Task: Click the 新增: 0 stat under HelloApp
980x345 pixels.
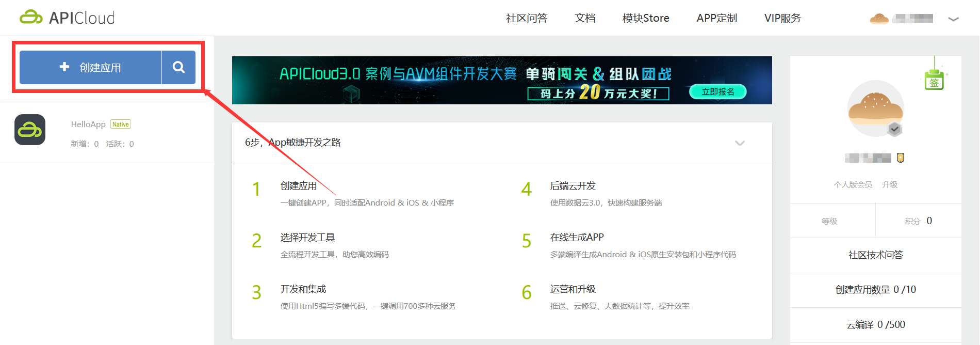Action: pyautogui.click(x=85, y=144)
